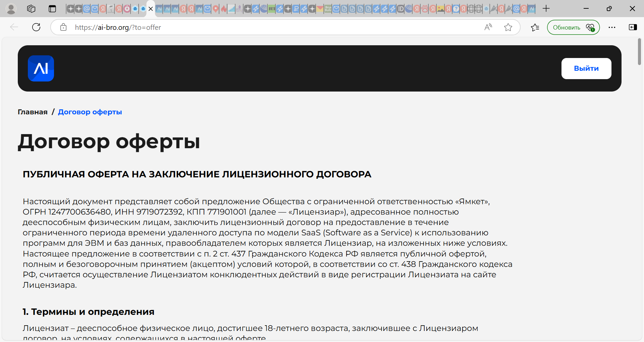Click the Read aloud icon in the address bar

488,27
